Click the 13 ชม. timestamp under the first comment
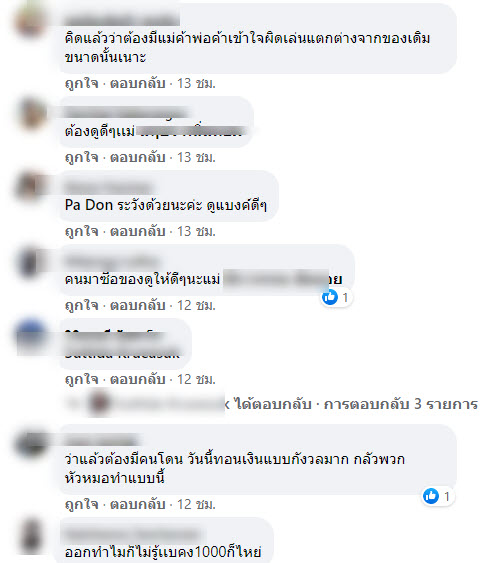The height and width of the screenshot is (563, 497). pyautogui.click(x=196, y=83)
